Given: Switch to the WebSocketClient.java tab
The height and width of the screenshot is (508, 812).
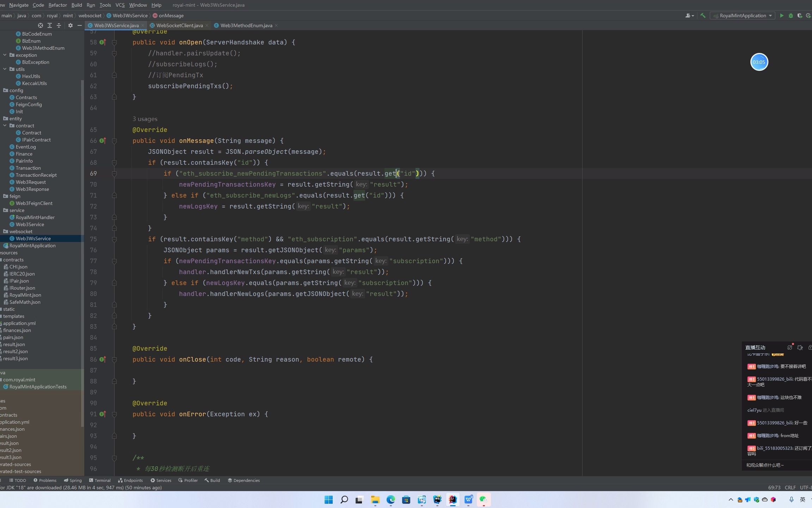Looking at the screenshot, I should click(x=179, y=25).
